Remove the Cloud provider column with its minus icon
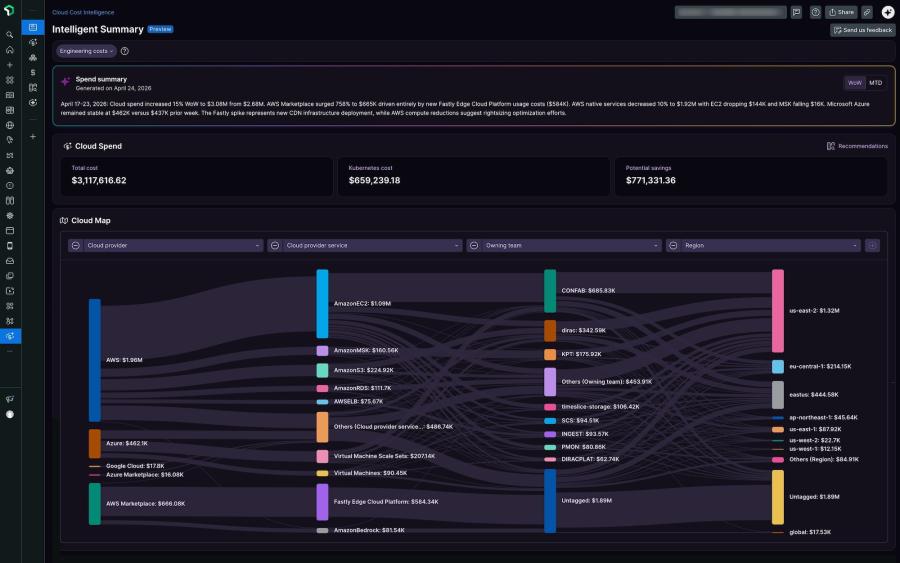The width and height of the screenshot is (900, 563). (x=76, y=246)
